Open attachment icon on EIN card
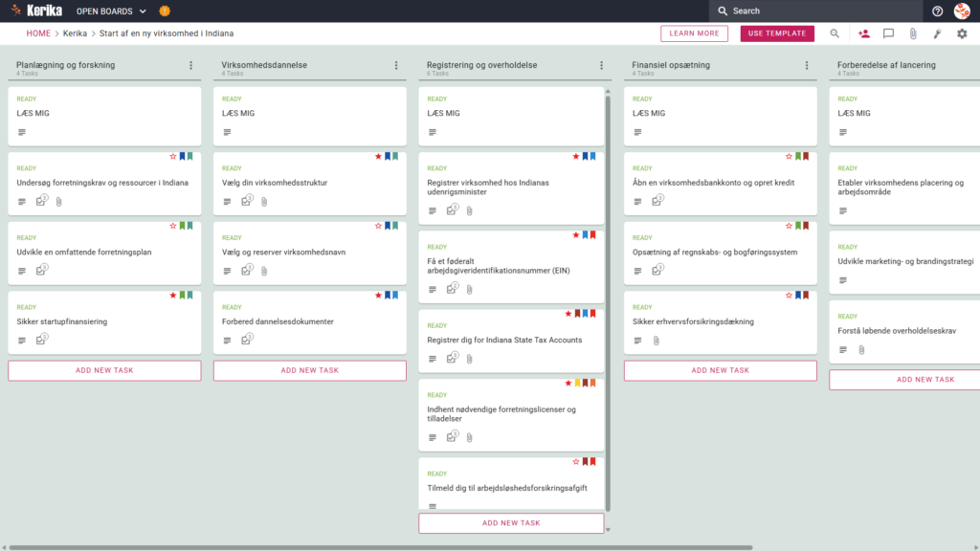Image resolution: width=980 pixels, height=551 pixels. 469,290
